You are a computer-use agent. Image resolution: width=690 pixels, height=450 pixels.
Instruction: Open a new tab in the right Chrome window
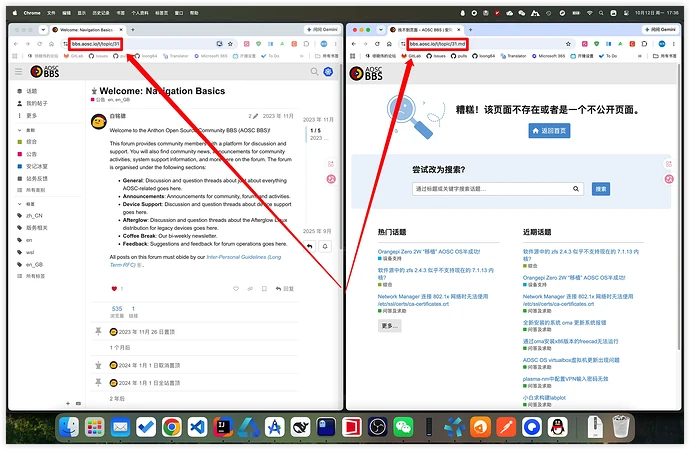coord(470,29)
